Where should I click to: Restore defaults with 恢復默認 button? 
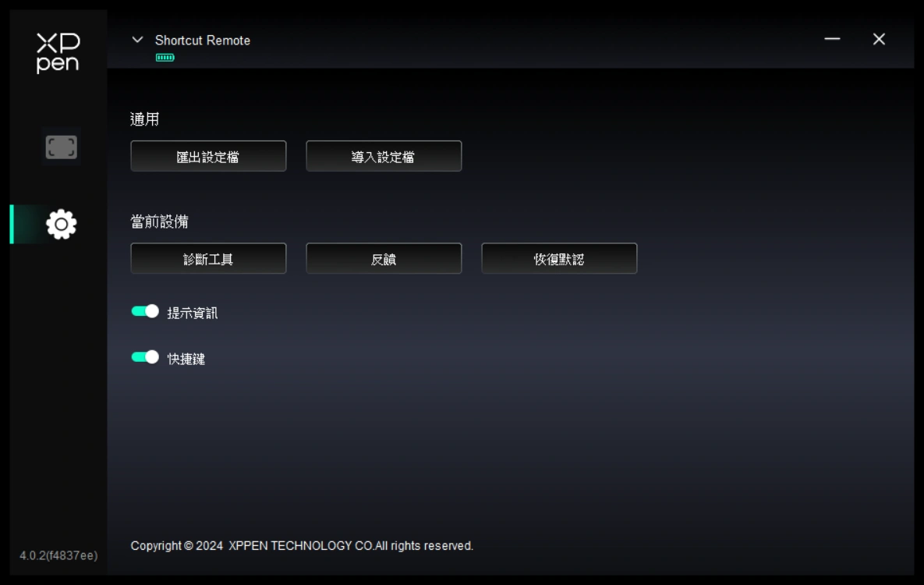pyautogui.click(x=559, y=258)
